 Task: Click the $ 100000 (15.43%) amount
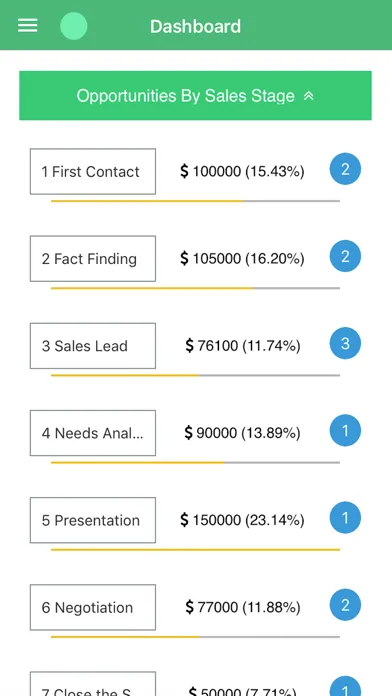coord(242,171)
